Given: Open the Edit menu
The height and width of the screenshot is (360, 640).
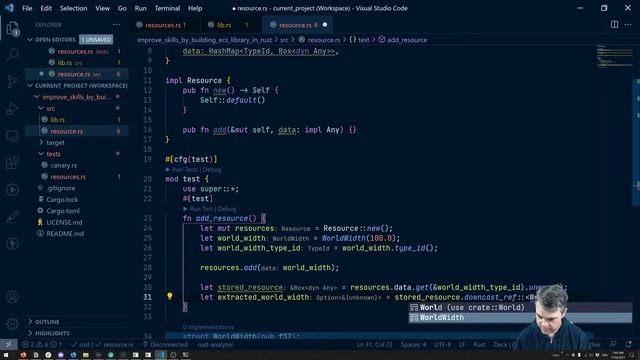Looking at the screenshot, I should [46, 8].
